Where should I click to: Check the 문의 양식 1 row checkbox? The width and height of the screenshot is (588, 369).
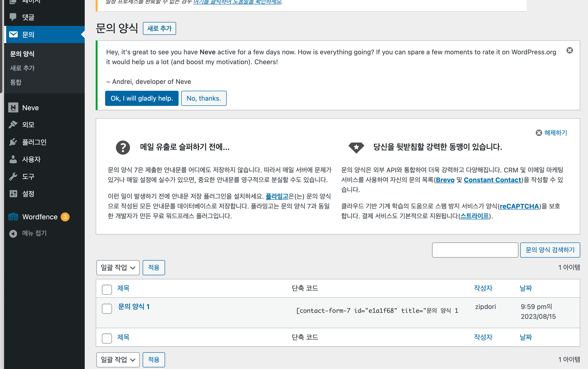point(107,309)
